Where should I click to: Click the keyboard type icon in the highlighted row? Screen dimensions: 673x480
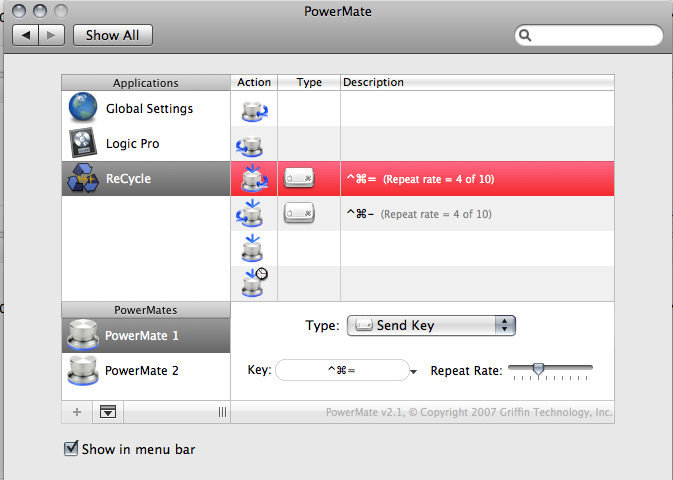click(299, 178)
